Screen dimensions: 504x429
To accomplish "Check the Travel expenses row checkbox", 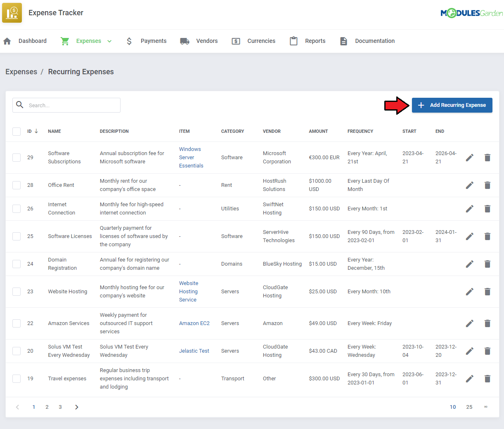I will click(17, 379).
